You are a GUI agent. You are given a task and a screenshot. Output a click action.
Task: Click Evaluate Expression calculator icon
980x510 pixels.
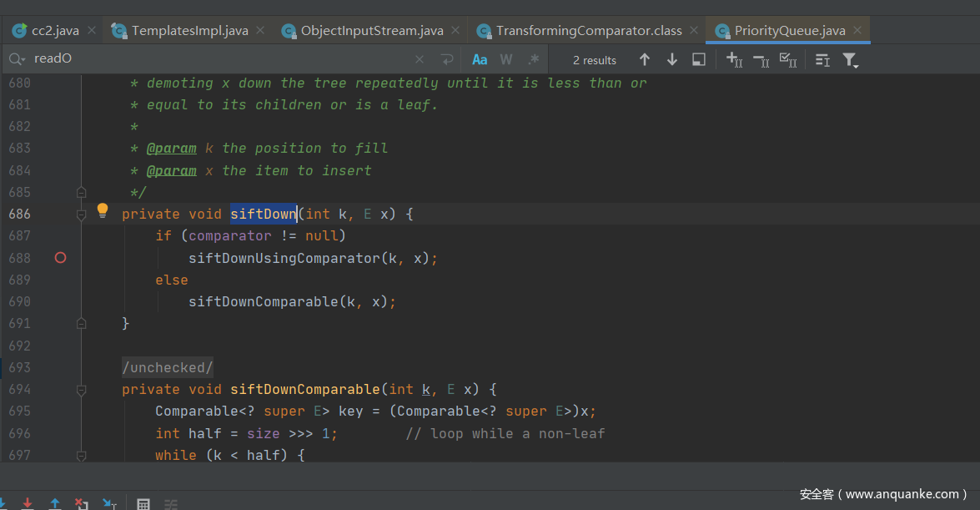tap(143, 504)
